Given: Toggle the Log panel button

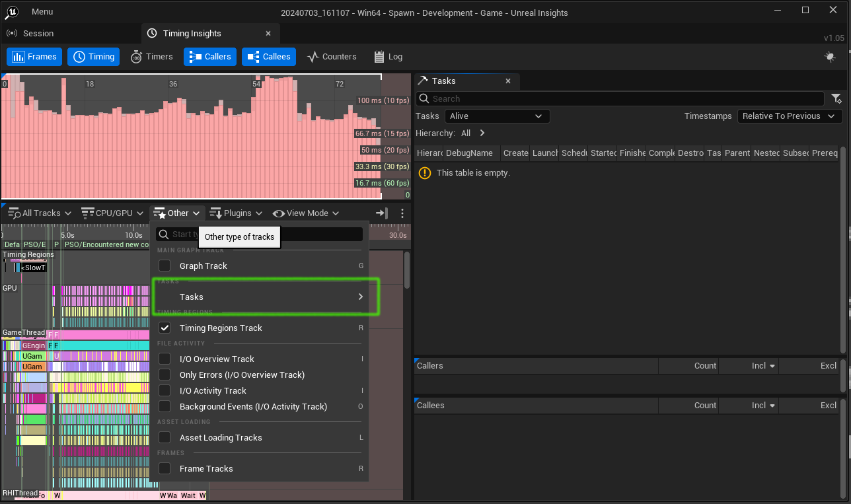Looking at the screenshot, I should pyautogui.click(x=388, y=57).
